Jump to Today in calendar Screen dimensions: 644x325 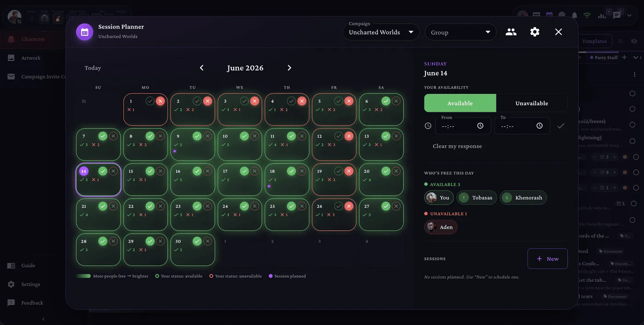92,68
